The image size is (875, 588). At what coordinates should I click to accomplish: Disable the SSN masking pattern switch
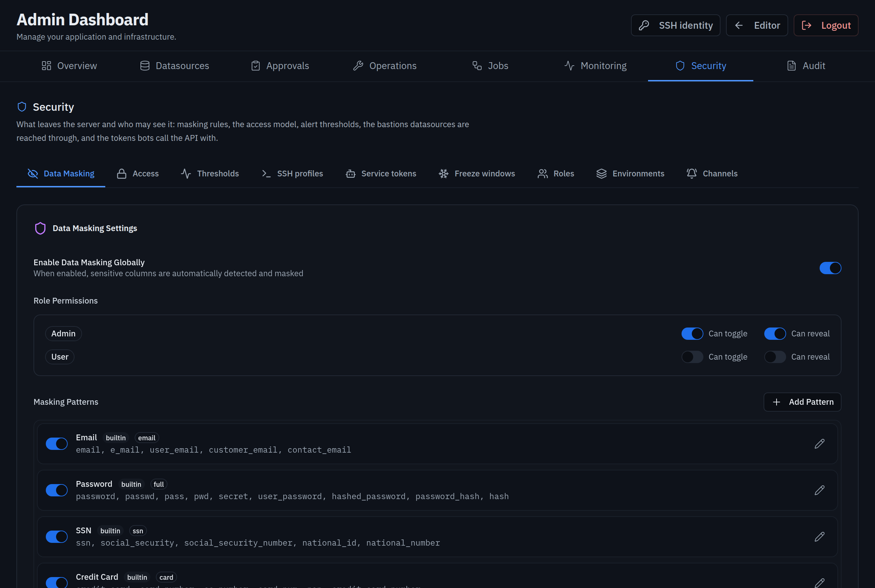(57, 537)
